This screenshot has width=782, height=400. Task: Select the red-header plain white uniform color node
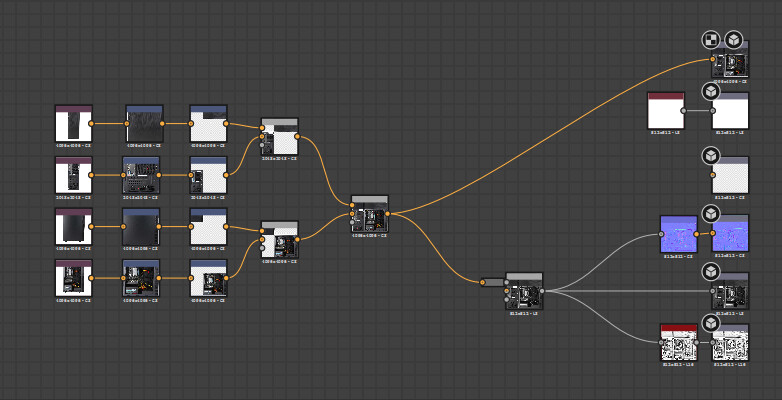click(666, 111)
